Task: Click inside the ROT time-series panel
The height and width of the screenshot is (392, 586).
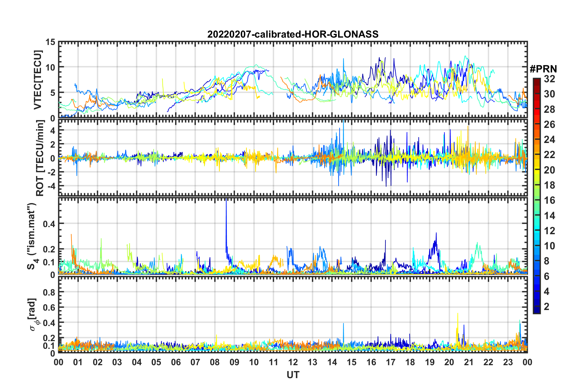Action: click(x=293, y=158)
